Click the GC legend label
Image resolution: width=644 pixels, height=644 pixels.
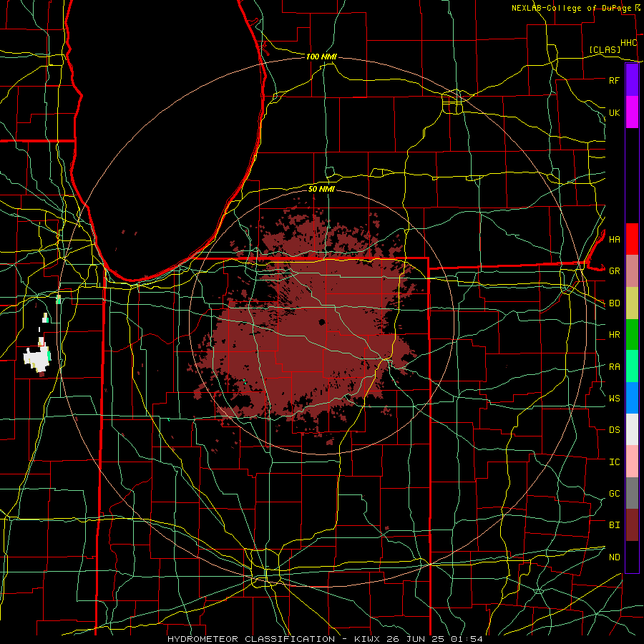614,494
